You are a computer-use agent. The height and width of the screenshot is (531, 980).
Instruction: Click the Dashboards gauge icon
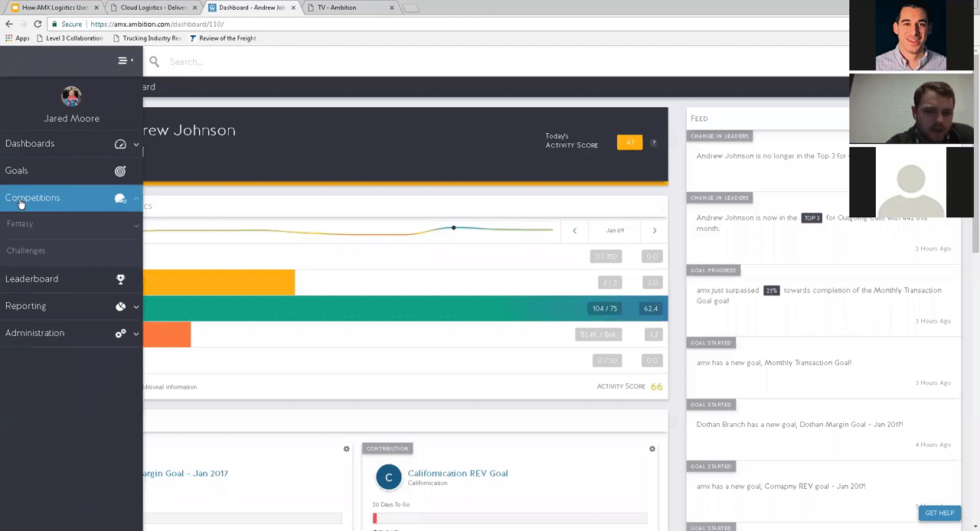tap(120, 144)
